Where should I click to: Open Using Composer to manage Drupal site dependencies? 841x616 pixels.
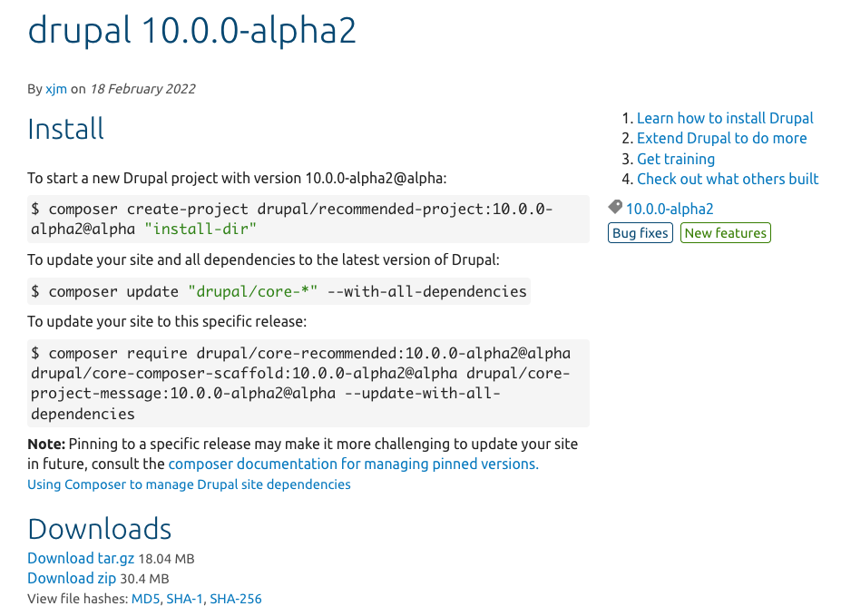pyautogui.click(x=189, y=484)
